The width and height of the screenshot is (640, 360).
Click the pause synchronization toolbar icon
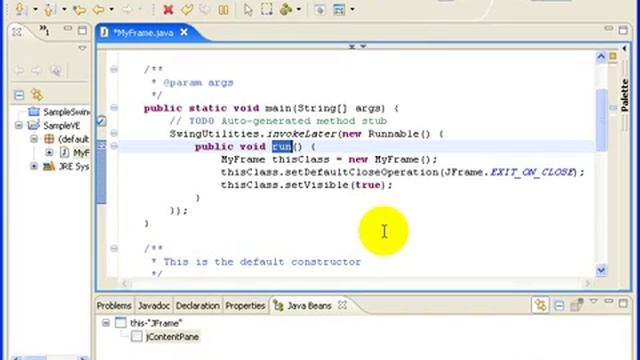[223, 9]
